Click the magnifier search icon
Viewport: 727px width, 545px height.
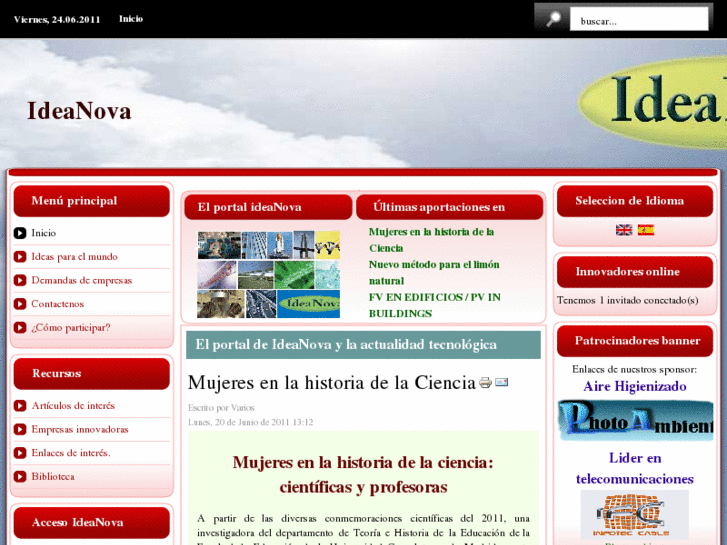553,19
